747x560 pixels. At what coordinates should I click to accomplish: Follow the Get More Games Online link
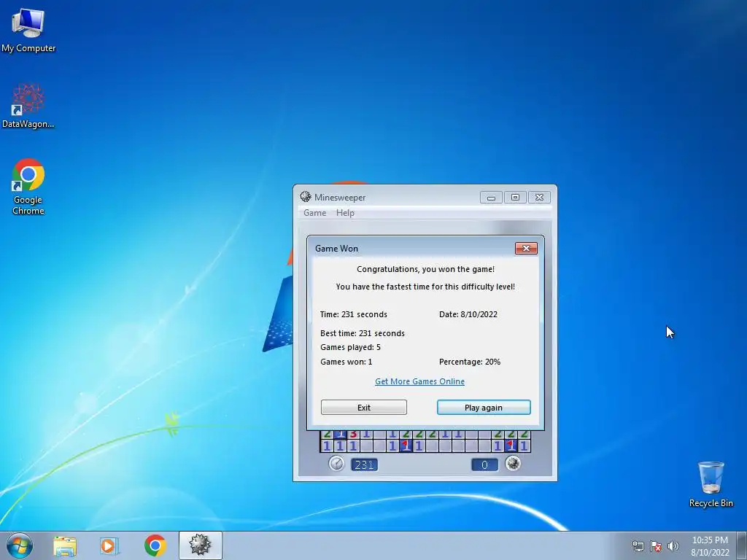click(419, 381)
